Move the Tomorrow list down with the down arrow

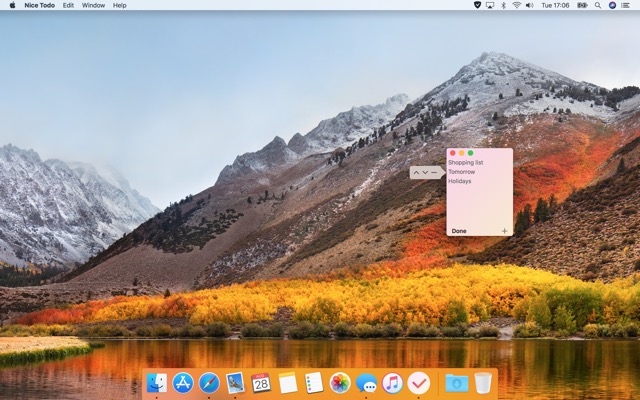tap(425, 173)
